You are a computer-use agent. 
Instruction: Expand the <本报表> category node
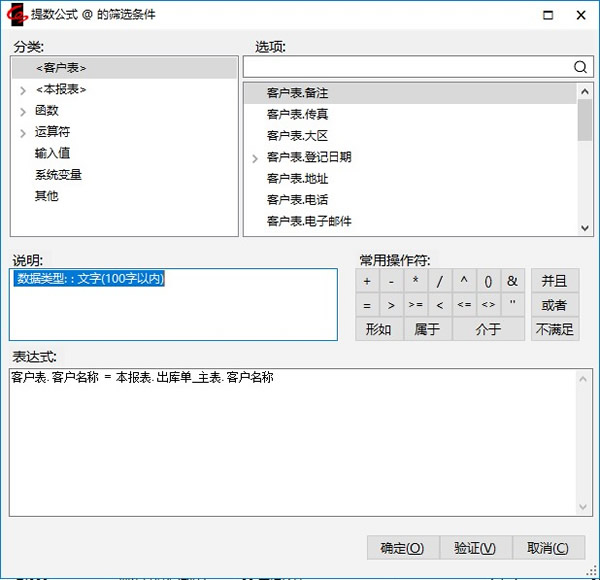point(23,90)
